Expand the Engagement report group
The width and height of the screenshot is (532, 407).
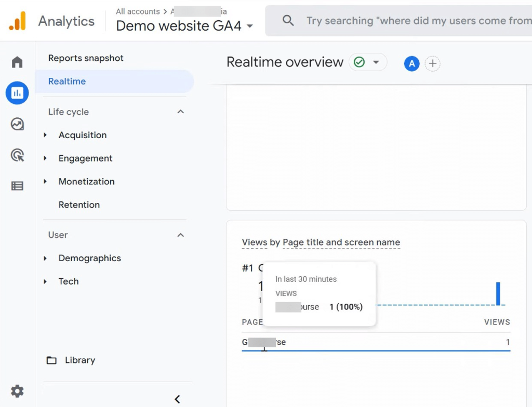tap(85, 158)
